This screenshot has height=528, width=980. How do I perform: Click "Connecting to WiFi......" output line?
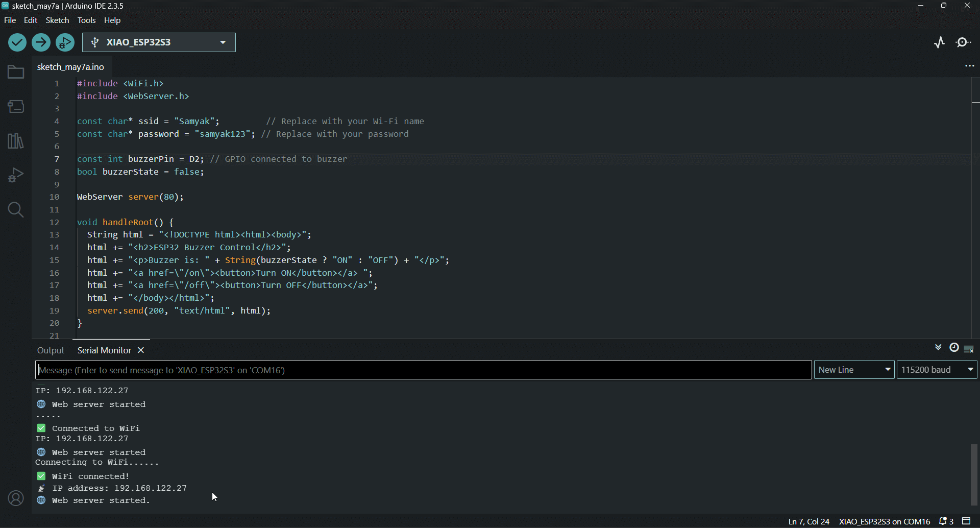97,463
